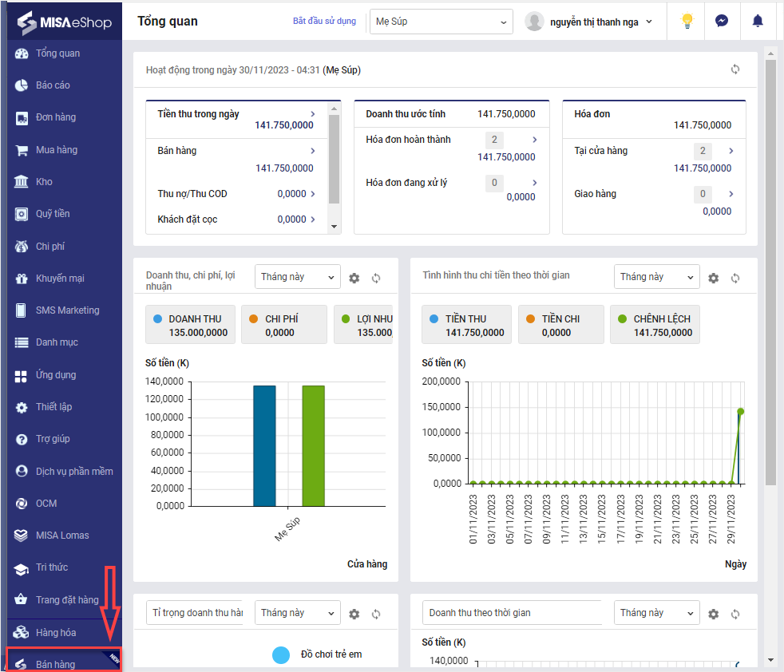The height and width of the screenshot is (672, 784).
Task: Open Tháng này dropdown for revenue chart
Action: tap(298, 277)
